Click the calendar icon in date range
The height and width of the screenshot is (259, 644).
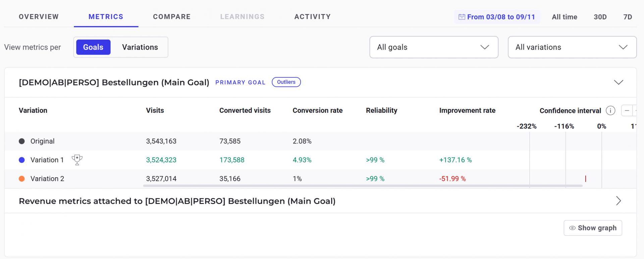(x=462, y=17)
